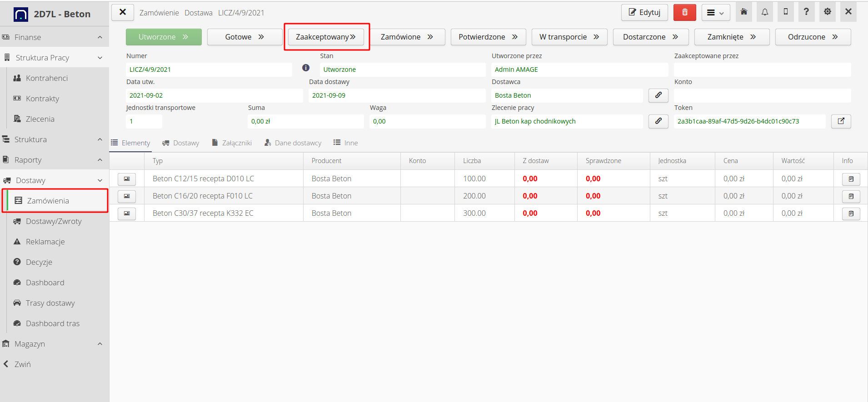This screenshot has height=402, width=868.
Task: Switch to the Załączniki tab
Action: point(232,143)
